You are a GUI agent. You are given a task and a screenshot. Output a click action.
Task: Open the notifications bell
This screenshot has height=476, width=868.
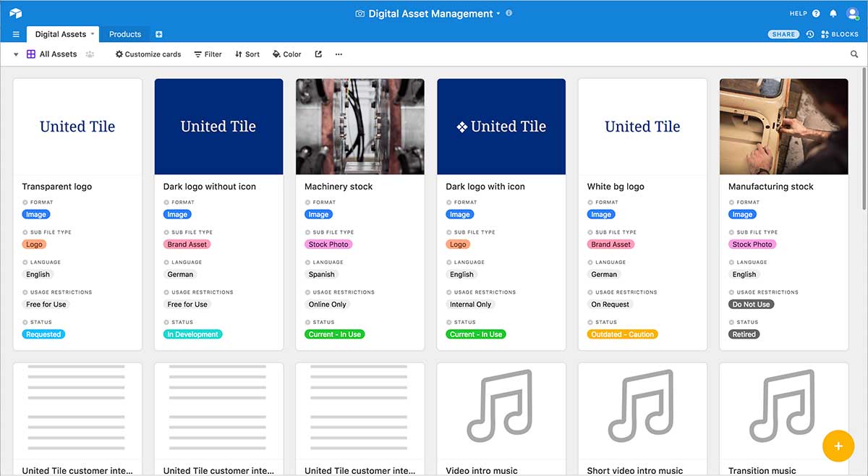(833, 13)
